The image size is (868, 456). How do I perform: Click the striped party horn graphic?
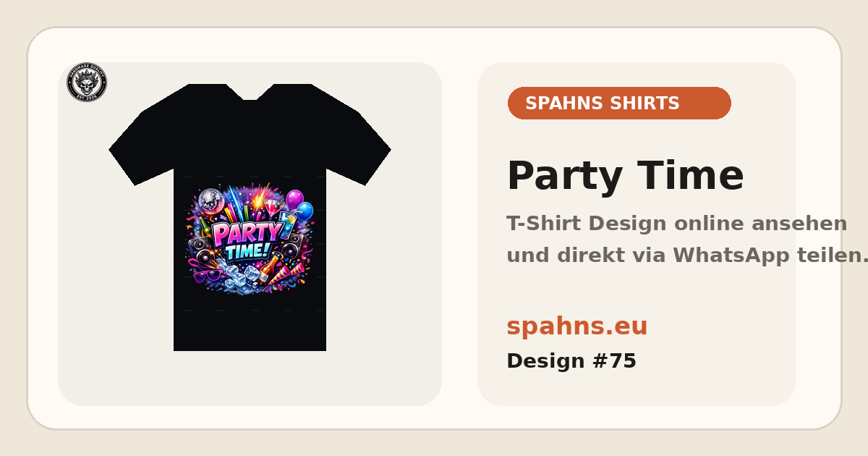pyautogui.click(x=288, y=274)
